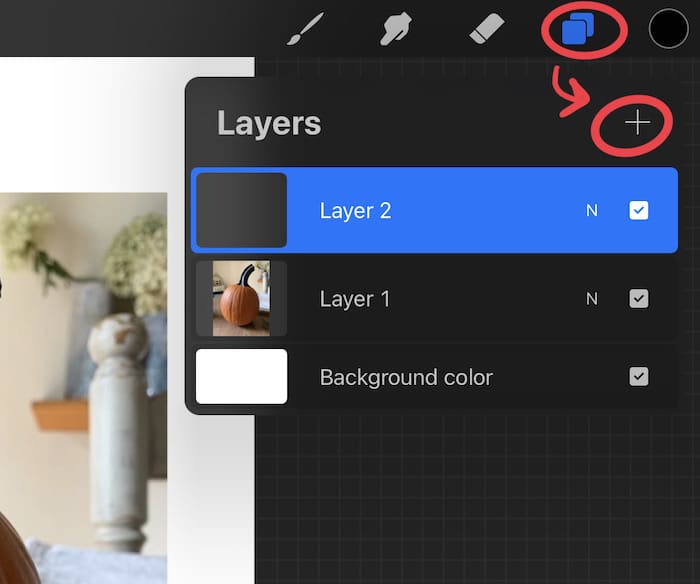Click the empty Layer 2 thumbnail
Screen dimensions: 700x584
242,210
